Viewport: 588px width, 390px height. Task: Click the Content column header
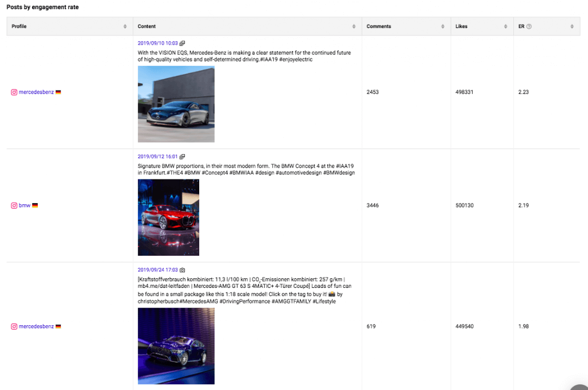[247, 26]
